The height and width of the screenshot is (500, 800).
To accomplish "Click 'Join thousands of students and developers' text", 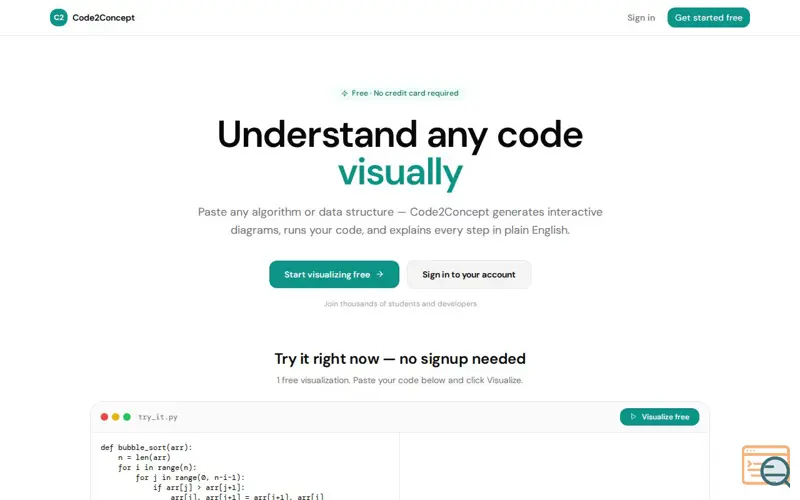I will pyautogui.click(x=400, y=304).
